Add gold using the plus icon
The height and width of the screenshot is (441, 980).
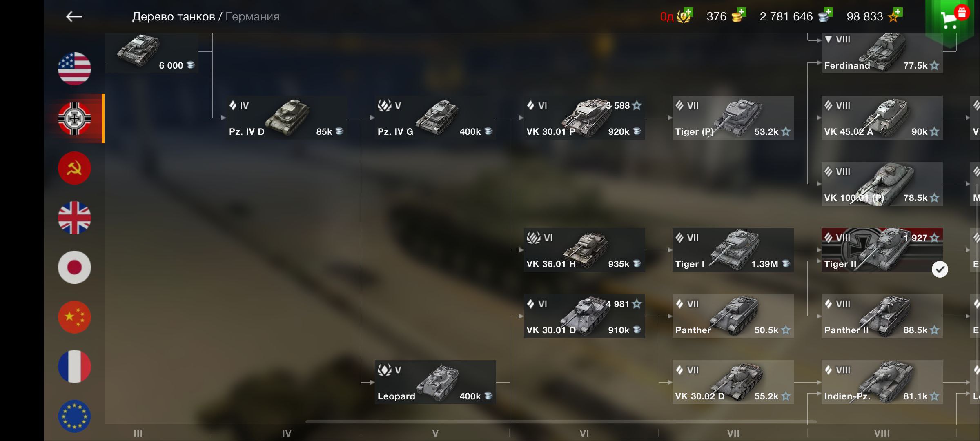(741, 11)
